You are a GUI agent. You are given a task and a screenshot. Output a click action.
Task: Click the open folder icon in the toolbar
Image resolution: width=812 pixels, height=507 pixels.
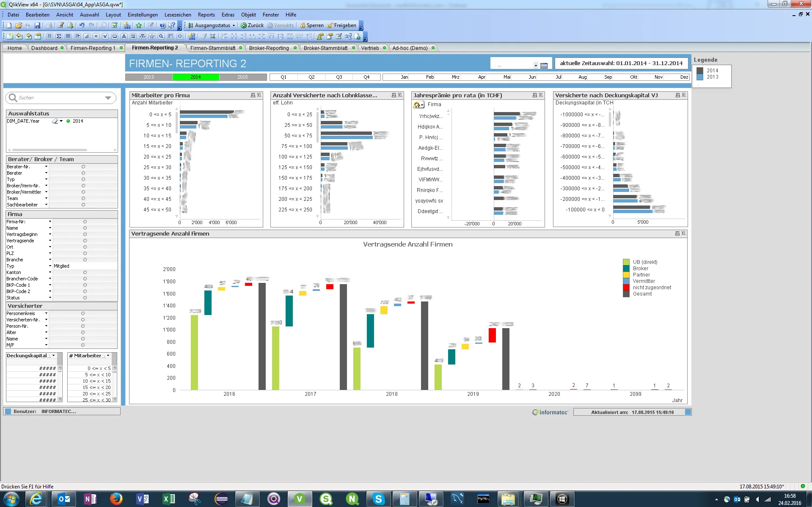click(19, 25)
